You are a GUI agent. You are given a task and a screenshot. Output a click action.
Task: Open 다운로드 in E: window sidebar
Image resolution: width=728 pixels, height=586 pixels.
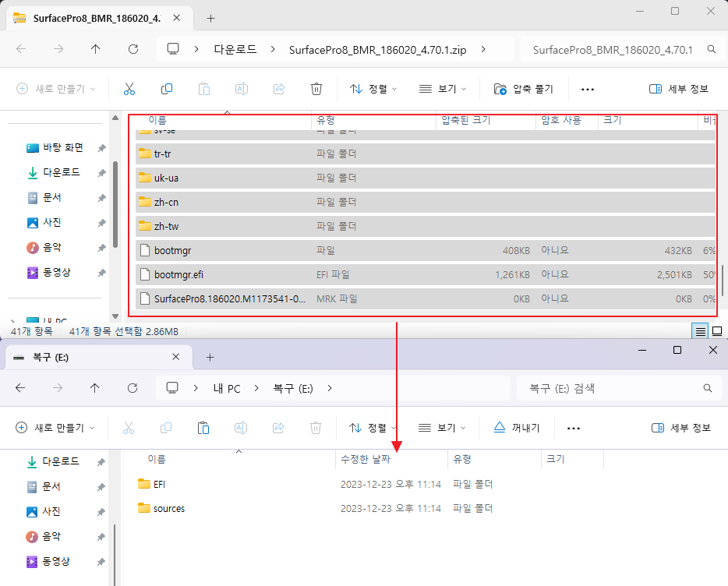60,461
